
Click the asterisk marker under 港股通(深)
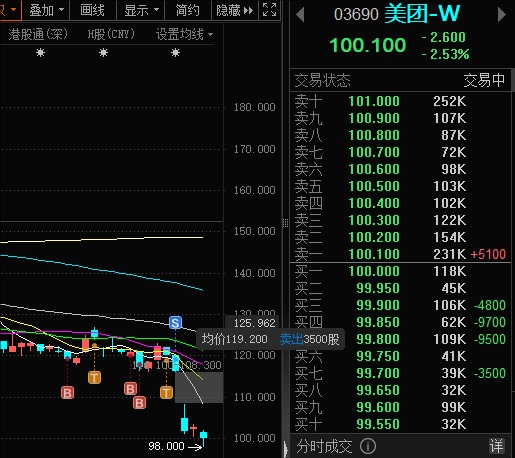tap(40, 52)
